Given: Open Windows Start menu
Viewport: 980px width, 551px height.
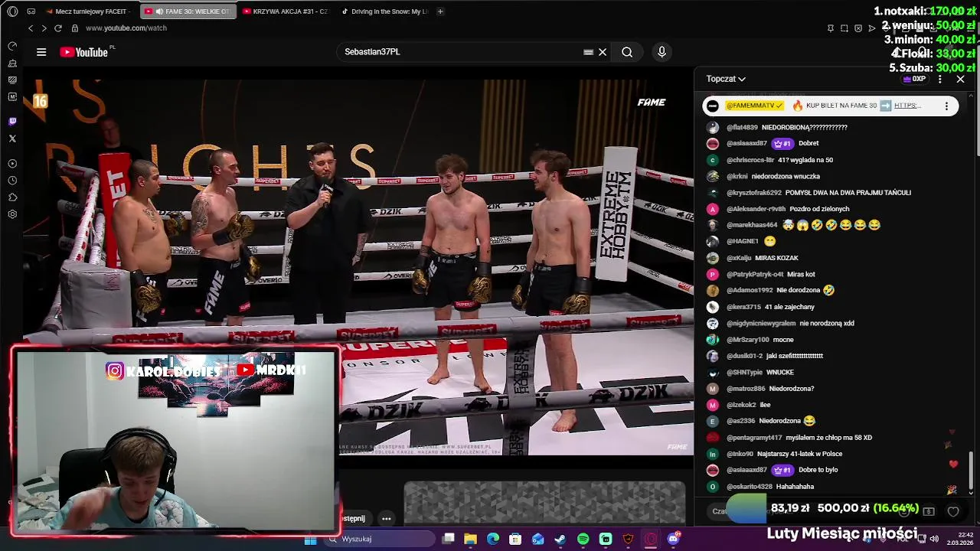Looking at the screenshot, I should tap(310, 539).
